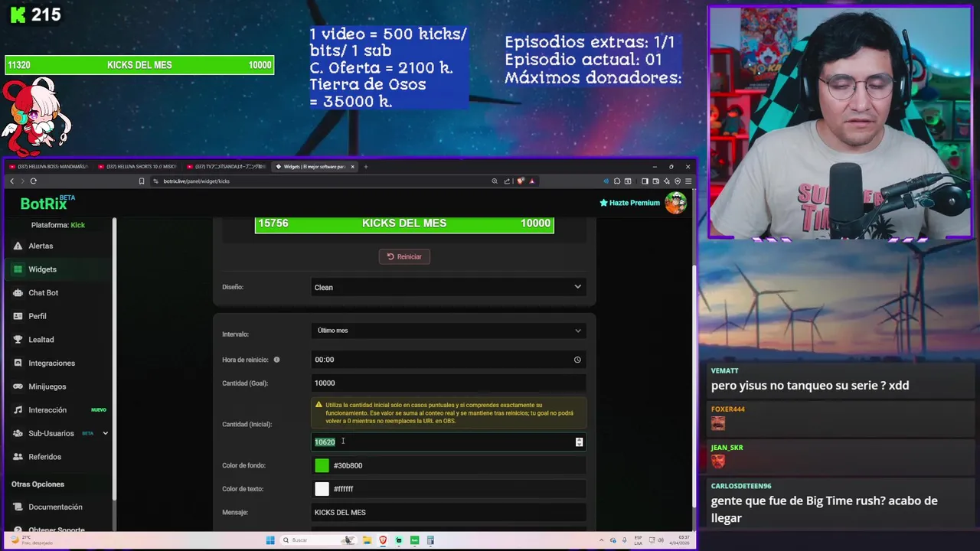This screenshot has width=980, height=551.
Task: Click the clock icon in time field
Action: (x=577, y=360)
